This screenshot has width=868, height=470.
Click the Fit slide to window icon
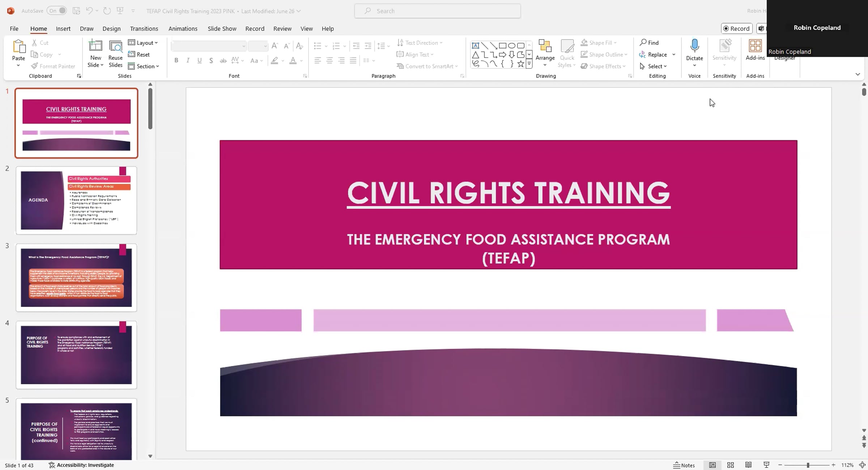click(x=862, y=465)
